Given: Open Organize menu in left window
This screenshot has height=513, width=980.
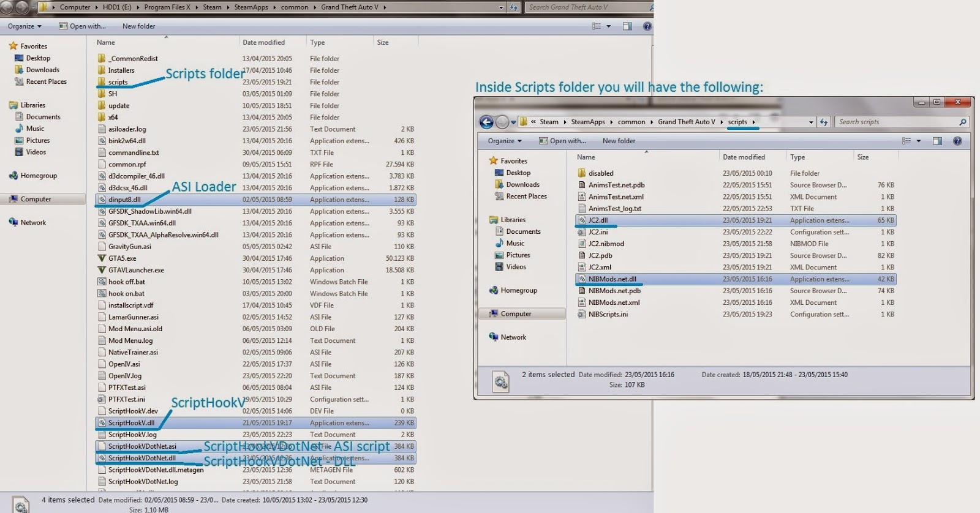Looking at the screenshot, I should click(x=24, y=26).
